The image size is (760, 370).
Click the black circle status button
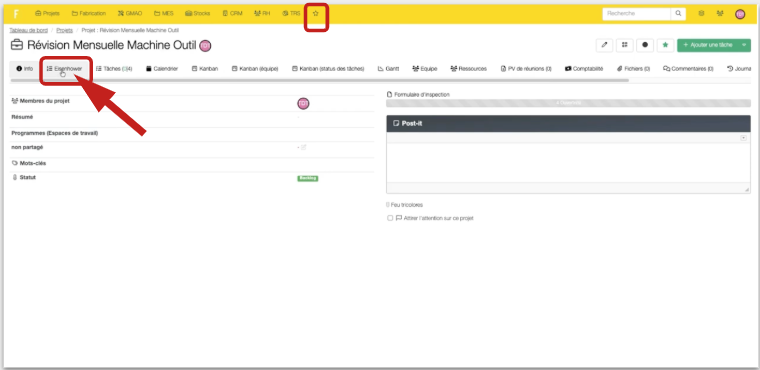[645, 45]
